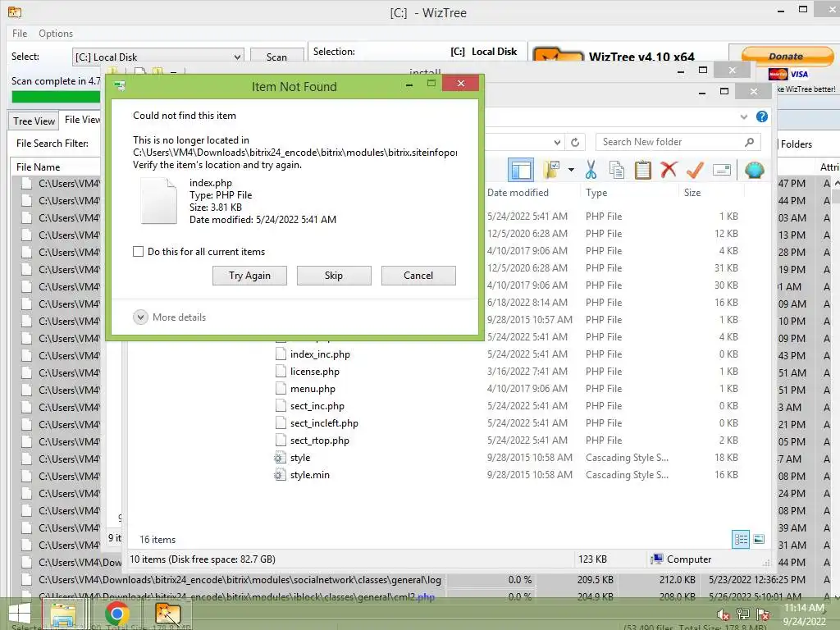Click the scissors Cut icon
The image size is (840, 630).
tap(591, 171)
